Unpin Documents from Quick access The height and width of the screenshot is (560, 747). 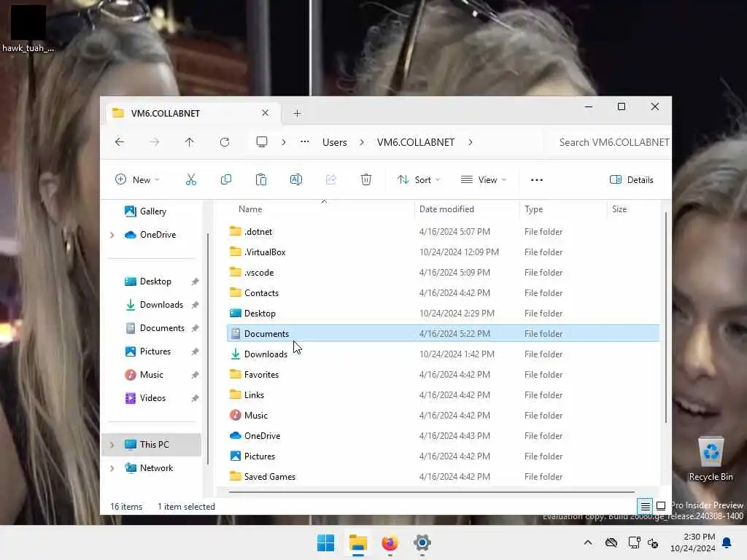(195, 328)
